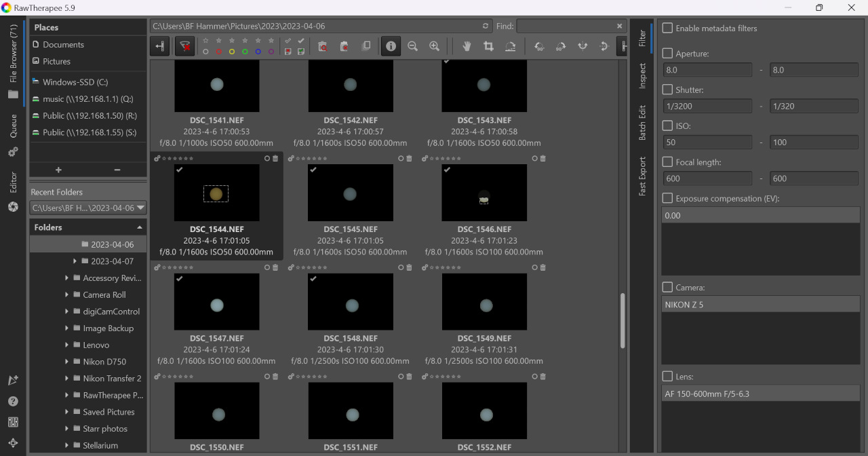Switch to the Queue tab
This screenshot has height=456, width=868.
pos(13,126)
